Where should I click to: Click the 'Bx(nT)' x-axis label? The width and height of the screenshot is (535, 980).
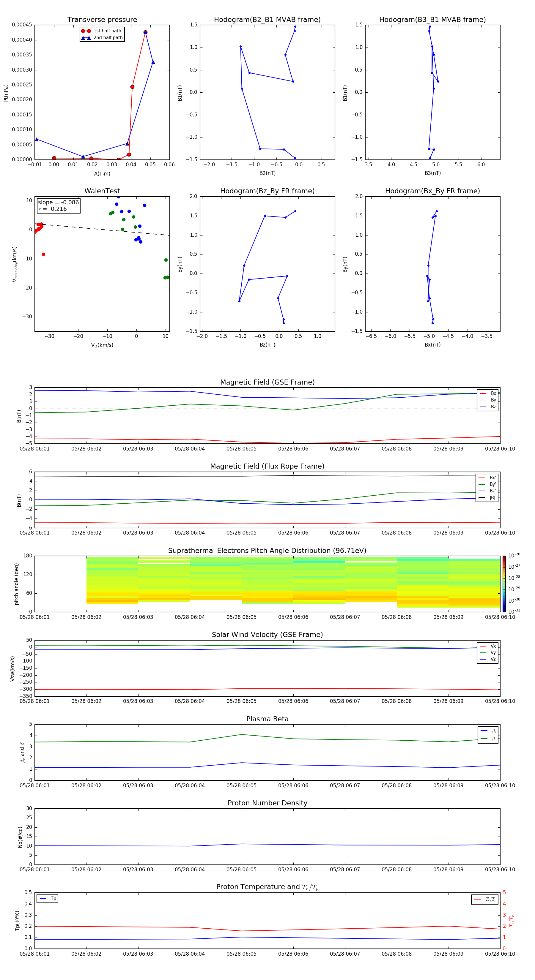tap(432, 345)
